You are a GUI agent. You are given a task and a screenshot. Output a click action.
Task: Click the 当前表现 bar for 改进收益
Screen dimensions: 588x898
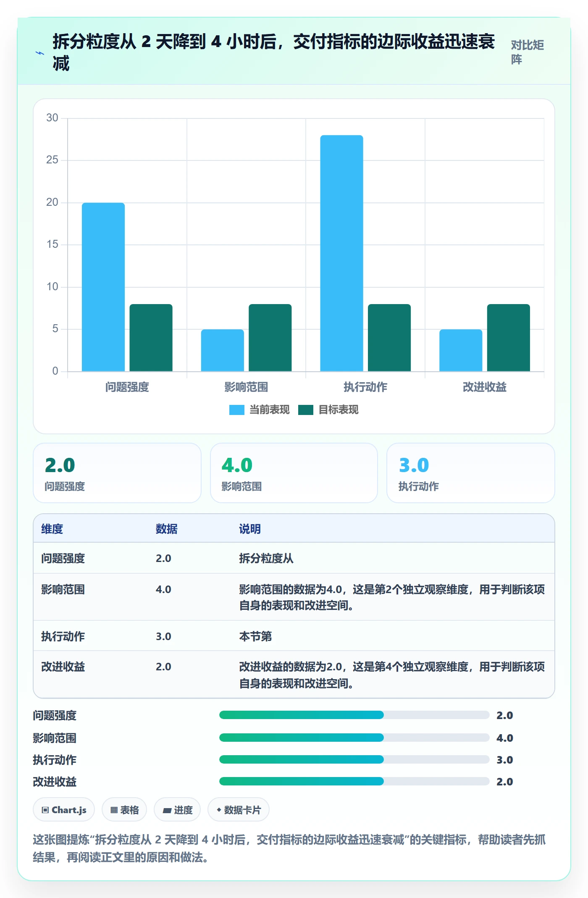coord(461,350)
